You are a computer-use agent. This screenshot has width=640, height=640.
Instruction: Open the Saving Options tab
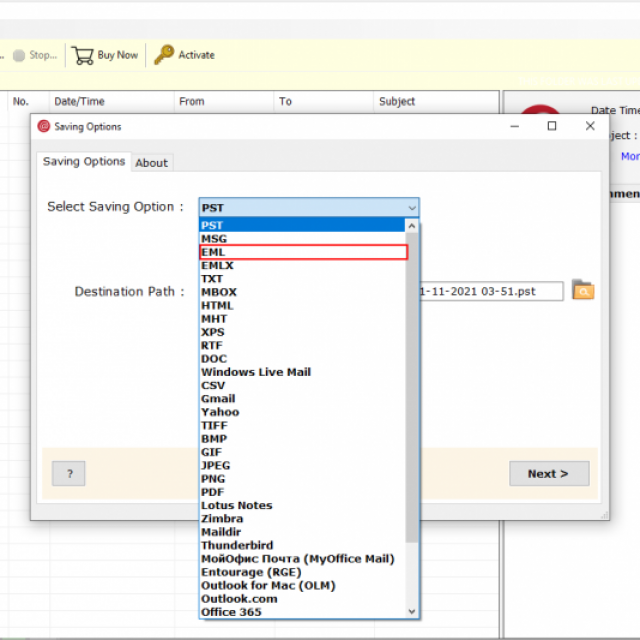click(84, 162)
